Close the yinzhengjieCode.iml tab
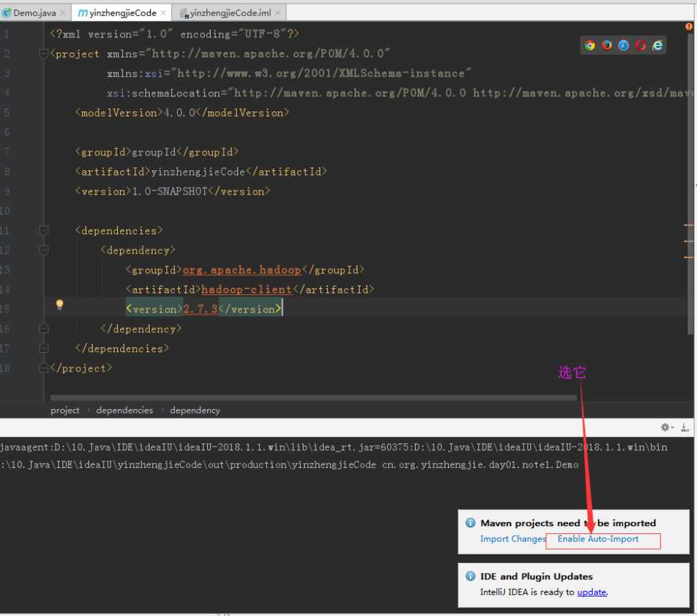This screenshot has height=616, width=697. pyautogui.click(x=278, y=13)
